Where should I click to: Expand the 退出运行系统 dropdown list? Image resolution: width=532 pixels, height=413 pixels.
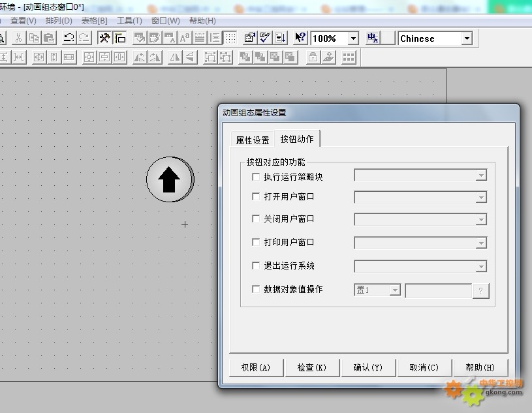coord(481,266)
